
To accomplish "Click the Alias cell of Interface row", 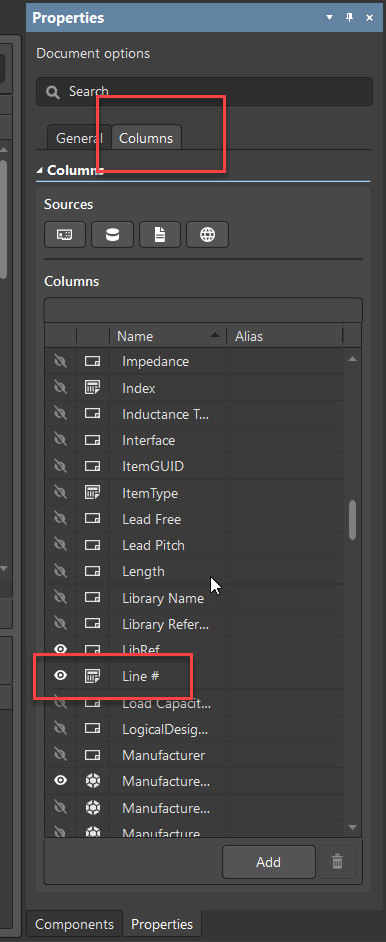I will (285, 440).
